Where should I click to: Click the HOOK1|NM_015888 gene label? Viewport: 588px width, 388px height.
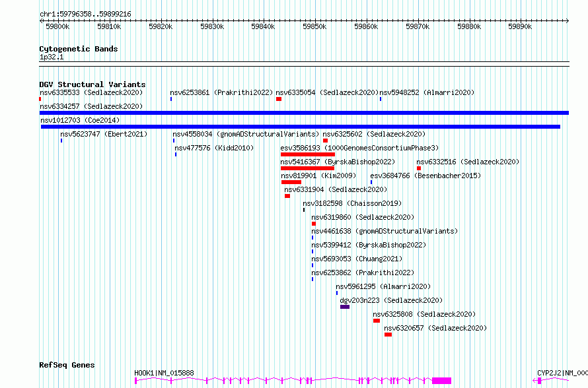pos(165,373)
